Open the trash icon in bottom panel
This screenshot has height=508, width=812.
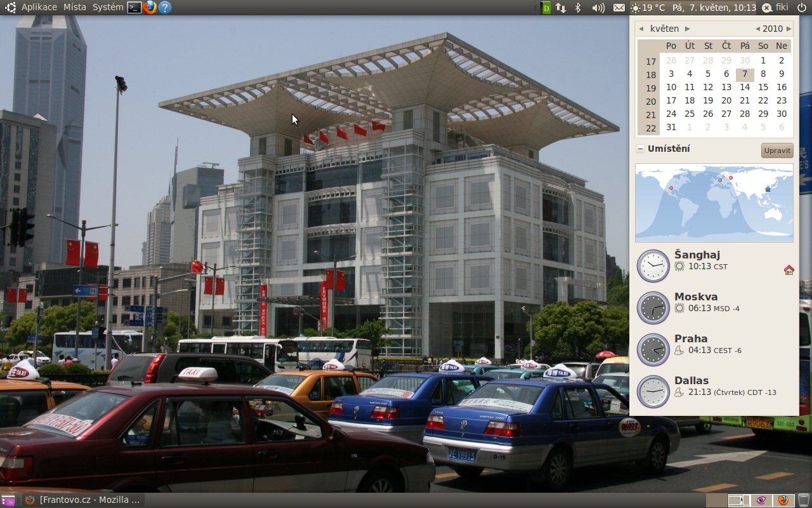coord(804,500)
